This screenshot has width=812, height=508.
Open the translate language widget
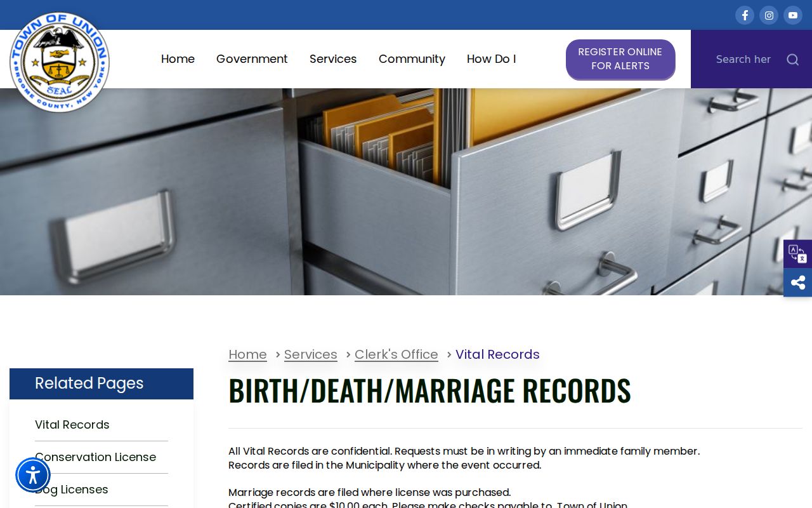pyautogui.click(x=797, y=253)
